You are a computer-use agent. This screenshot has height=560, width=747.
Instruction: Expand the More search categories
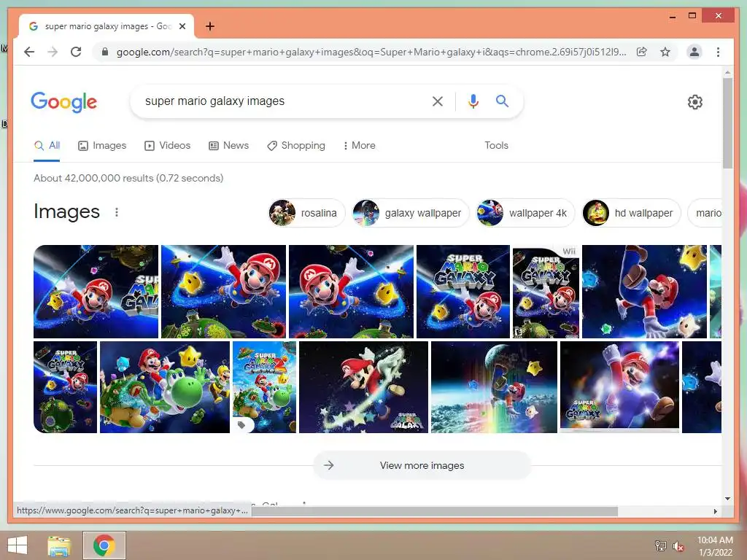point(359,146)
